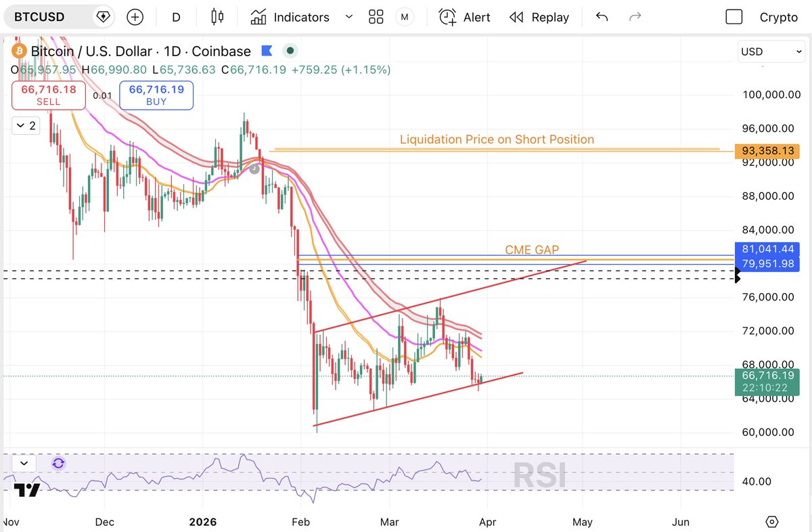Click the 66,716.18 SELL button

tap(48, 95)
